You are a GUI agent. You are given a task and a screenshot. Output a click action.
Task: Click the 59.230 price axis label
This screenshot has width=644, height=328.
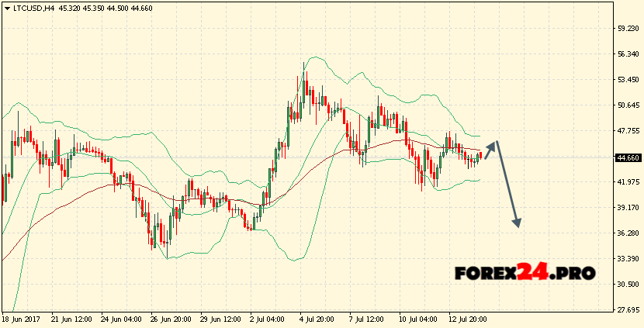627,29
